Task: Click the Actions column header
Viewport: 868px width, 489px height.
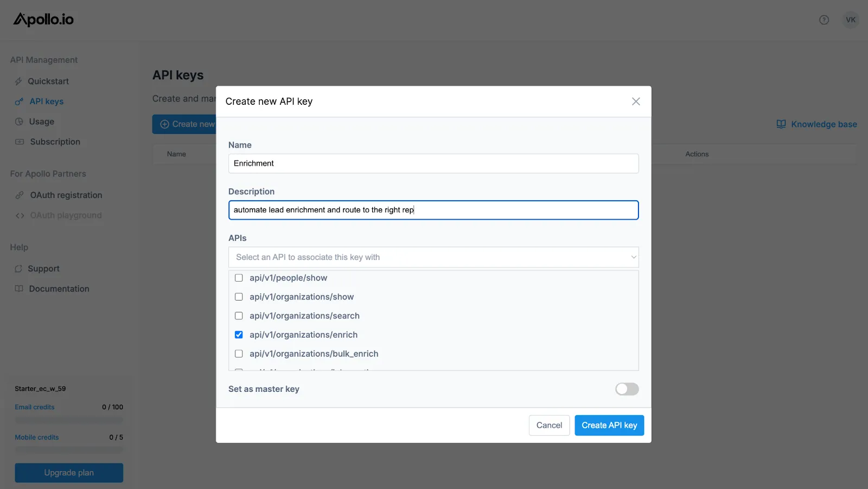Action: click(x=697, y=154)
